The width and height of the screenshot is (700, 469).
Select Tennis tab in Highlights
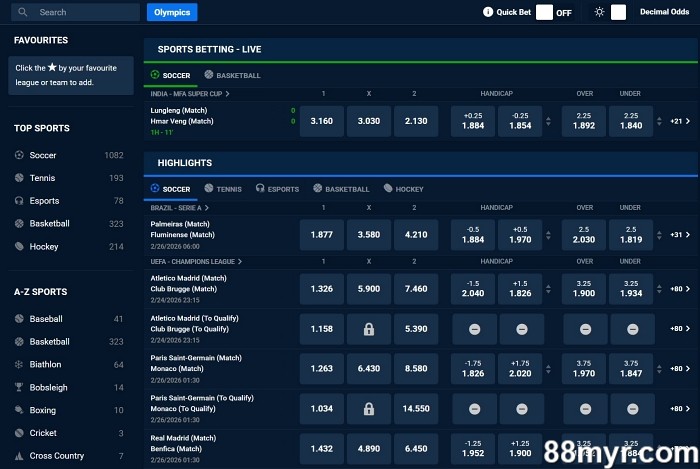223,189
